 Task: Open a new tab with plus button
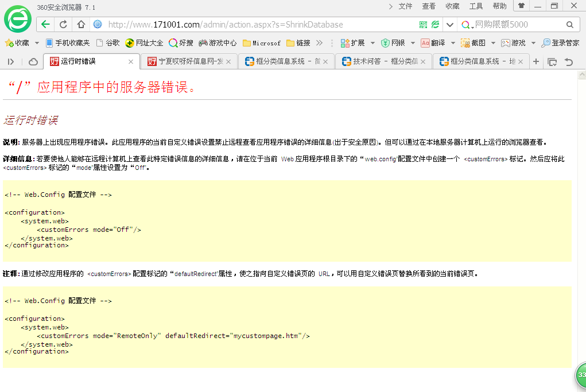coord(536,62)
